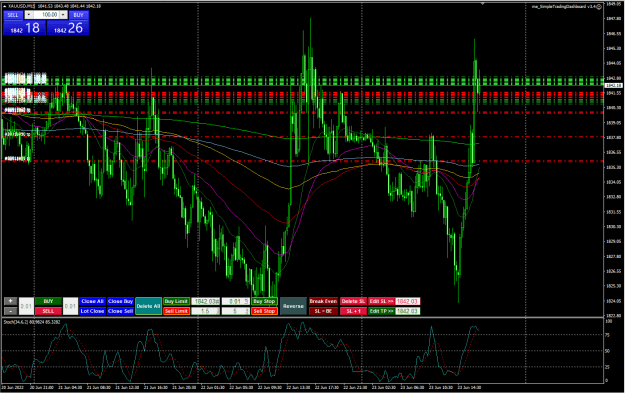
Task: Decrease volume with left arrow beside 100.00
Action: pyautogui.click(x=29, y=15)
